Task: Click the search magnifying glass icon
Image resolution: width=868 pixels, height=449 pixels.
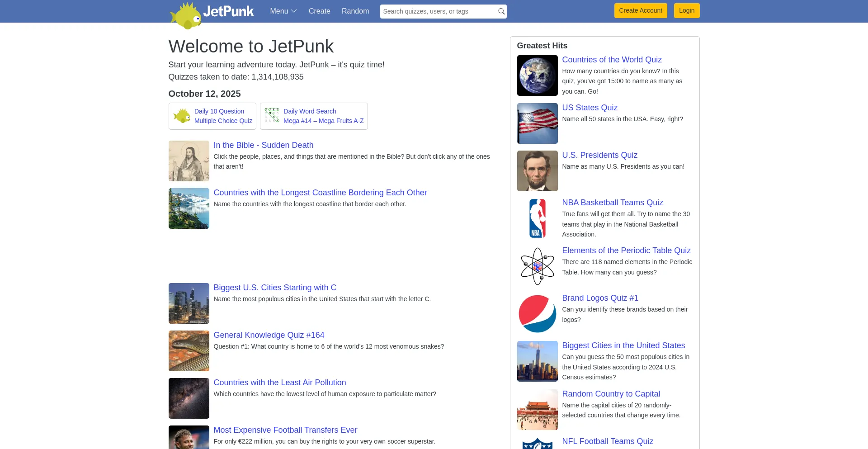Action: tap(501, 11)
